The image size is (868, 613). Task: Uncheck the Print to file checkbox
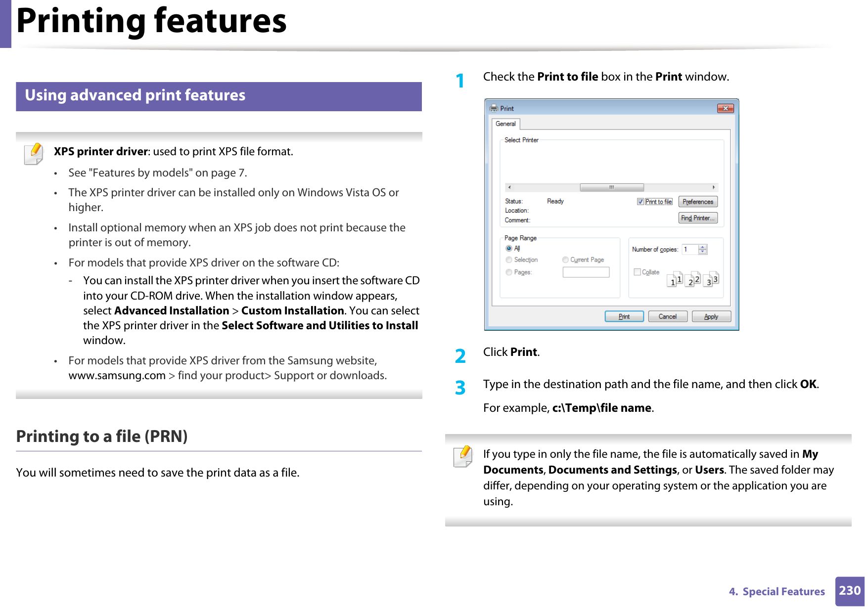tap(640, 202)
